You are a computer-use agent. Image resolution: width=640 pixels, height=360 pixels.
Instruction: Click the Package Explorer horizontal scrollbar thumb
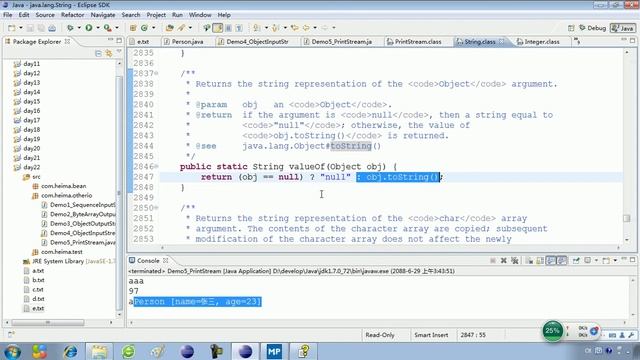(48, 322)
